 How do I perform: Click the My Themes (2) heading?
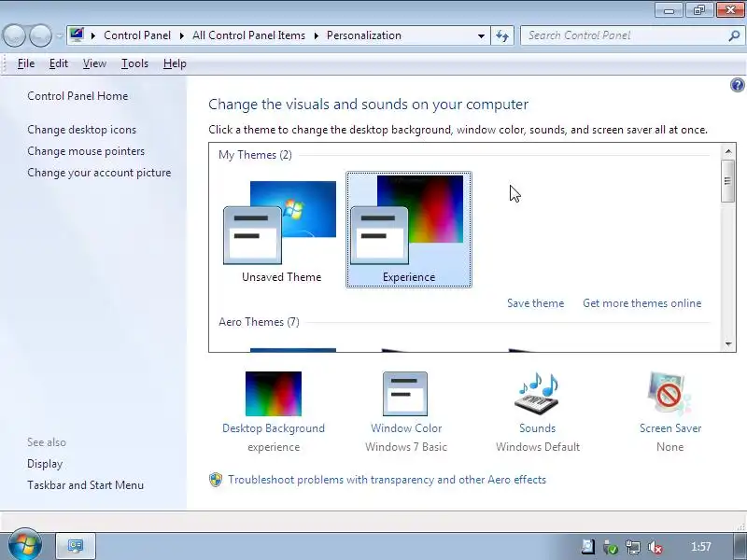pos(255,155)
